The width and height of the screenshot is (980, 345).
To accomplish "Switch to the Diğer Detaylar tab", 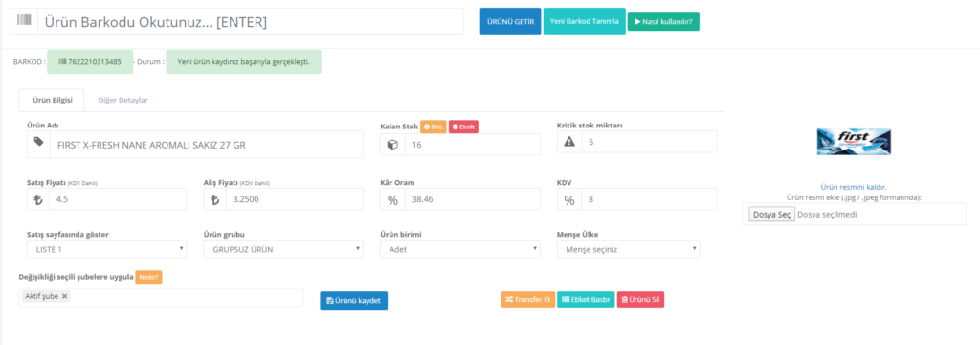I will [x=122, y=100].
